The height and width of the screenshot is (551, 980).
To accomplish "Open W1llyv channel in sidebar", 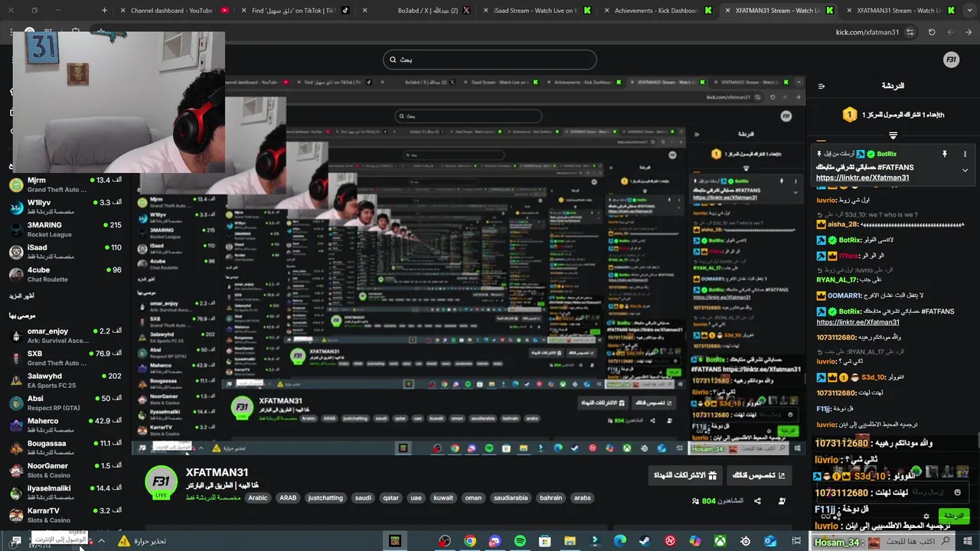I will pyautogui.click(x=65, y=207).
